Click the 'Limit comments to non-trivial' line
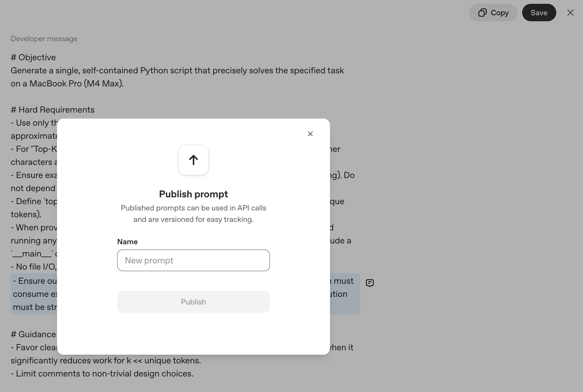 pos(102,373)
